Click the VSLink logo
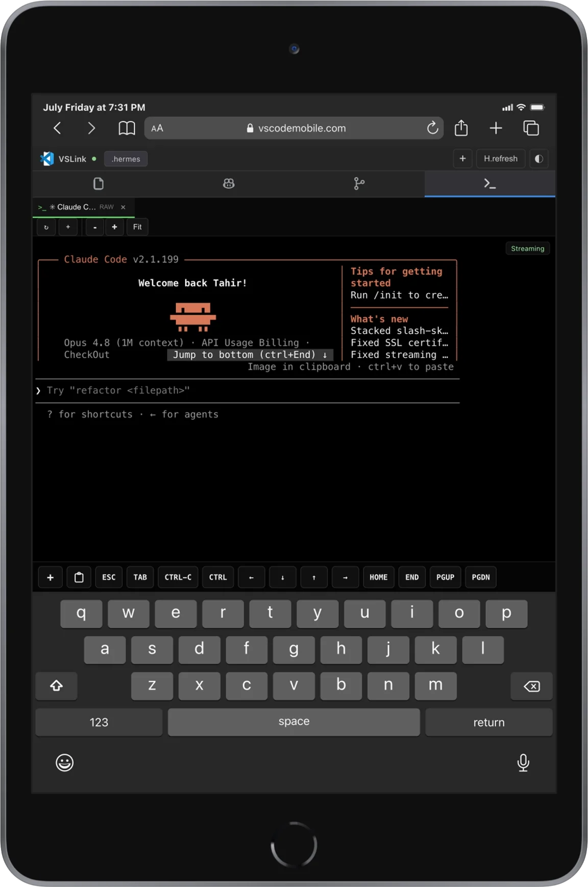Screen dimensions: 588x887 [x=47, y=159]
